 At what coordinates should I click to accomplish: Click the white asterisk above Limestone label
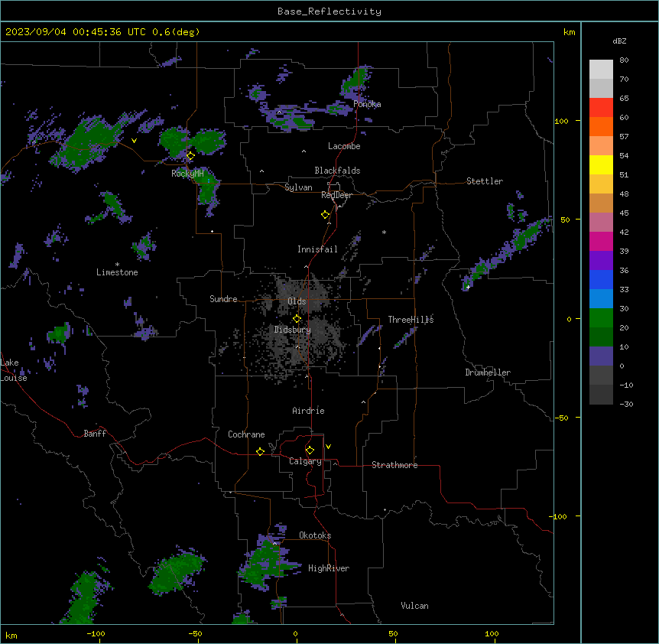point(117,265)
